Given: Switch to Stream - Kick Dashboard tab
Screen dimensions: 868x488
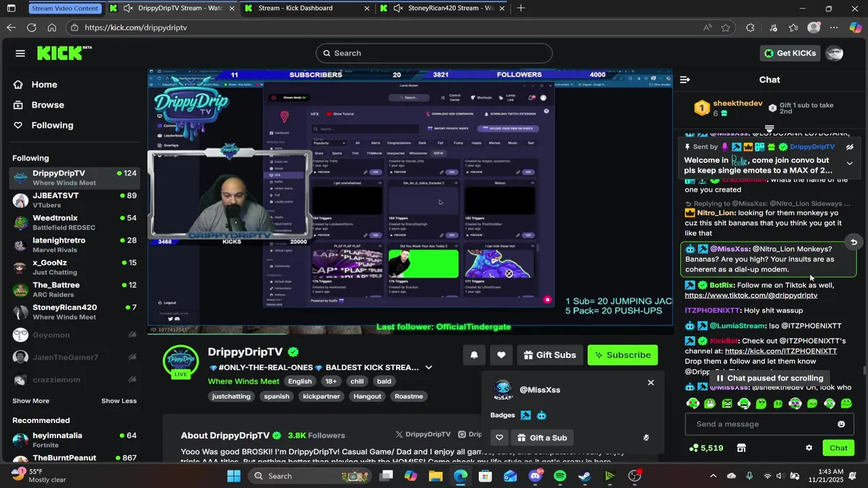Looking at the screenshot, I should click(x=307, y=8).
